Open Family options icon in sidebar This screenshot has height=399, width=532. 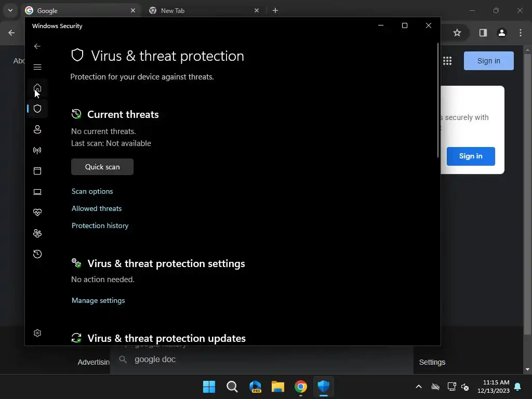click(x=37, y=233)
